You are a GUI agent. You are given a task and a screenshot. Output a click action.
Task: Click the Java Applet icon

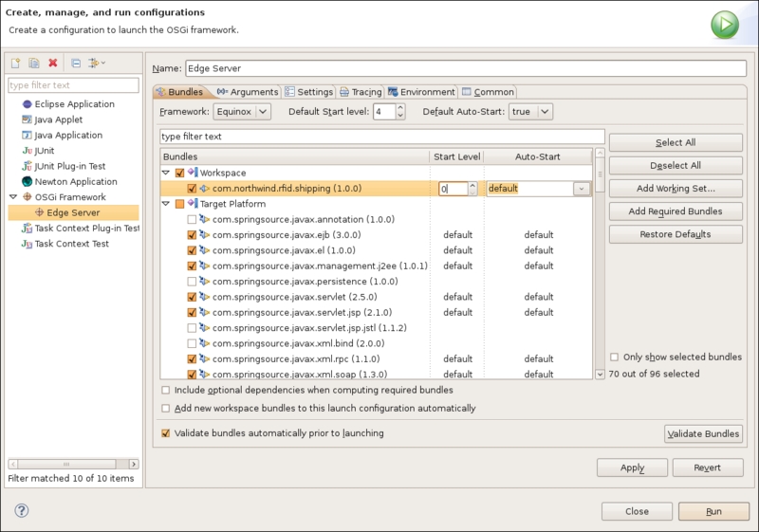point(28,119)
